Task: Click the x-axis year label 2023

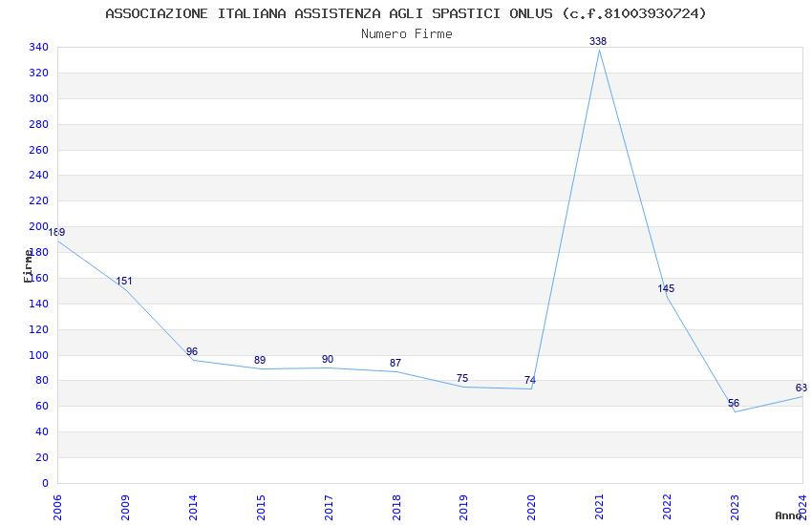Action: point(735,508)
